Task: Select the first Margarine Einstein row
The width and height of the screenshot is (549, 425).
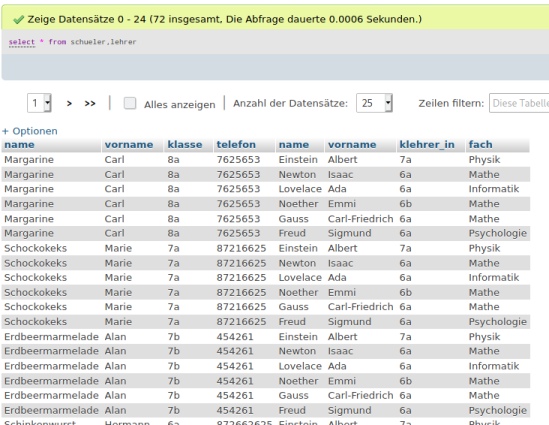Action: point(265,160)
